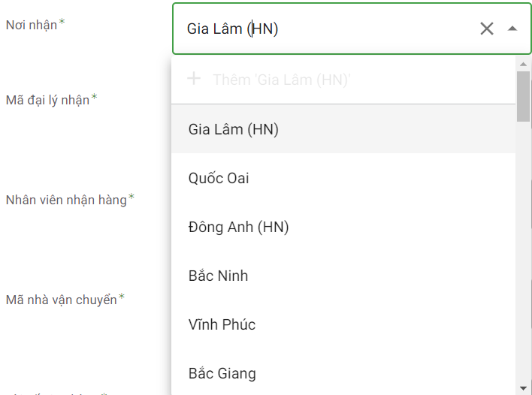Screen dimensions: 532x395
Task: Click the dropdown list scrollbar thumb
Action: pos(524,96)
